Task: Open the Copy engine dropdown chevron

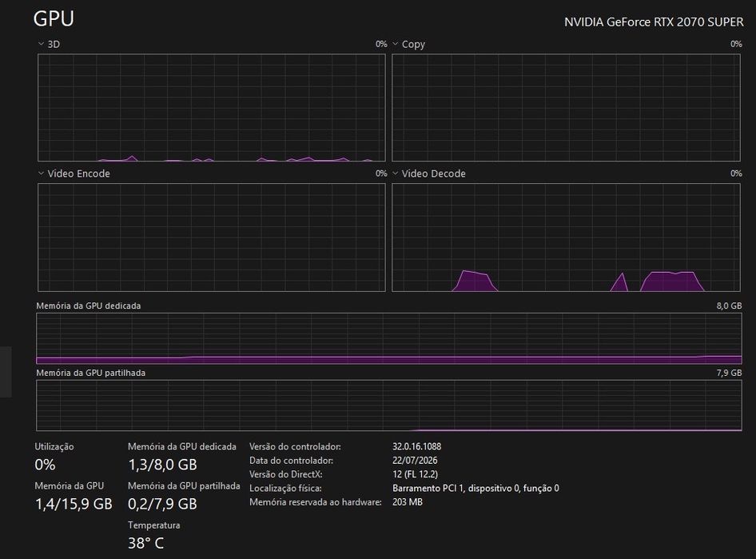Action: [396, 44]
